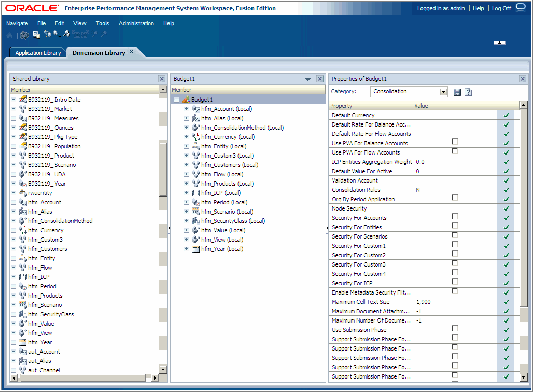Click the hfm_Scenario (Local) icon
The height and width of the screenshot is (392, 533).
coord(196,212)
